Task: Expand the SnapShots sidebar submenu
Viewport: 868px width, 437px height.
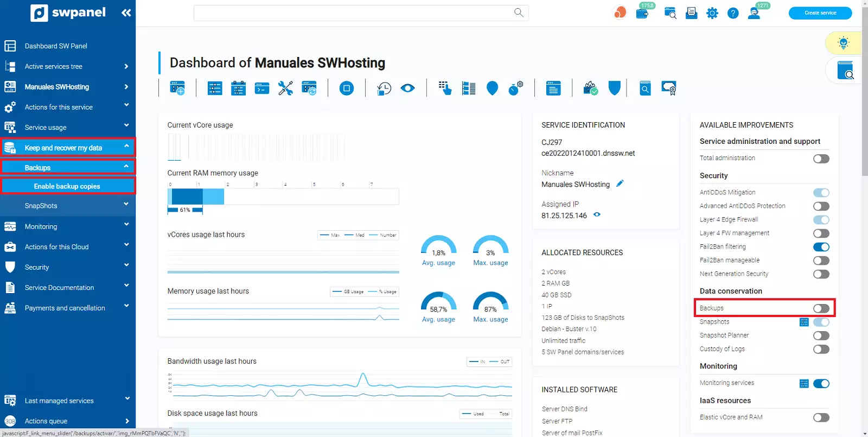Action: pos(68,206)
